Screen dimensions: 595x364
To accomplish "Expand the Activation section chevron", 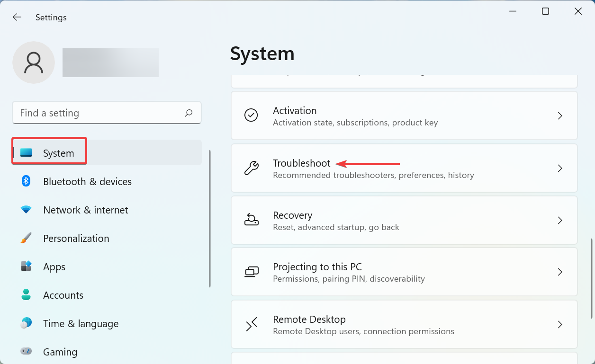I will point(560,115).
